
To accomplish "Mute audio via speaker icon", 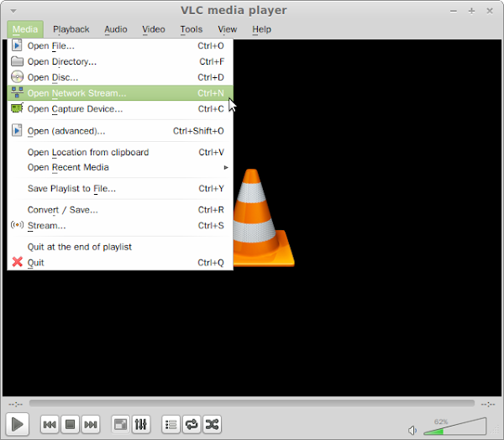I will [x=412, y=430].
